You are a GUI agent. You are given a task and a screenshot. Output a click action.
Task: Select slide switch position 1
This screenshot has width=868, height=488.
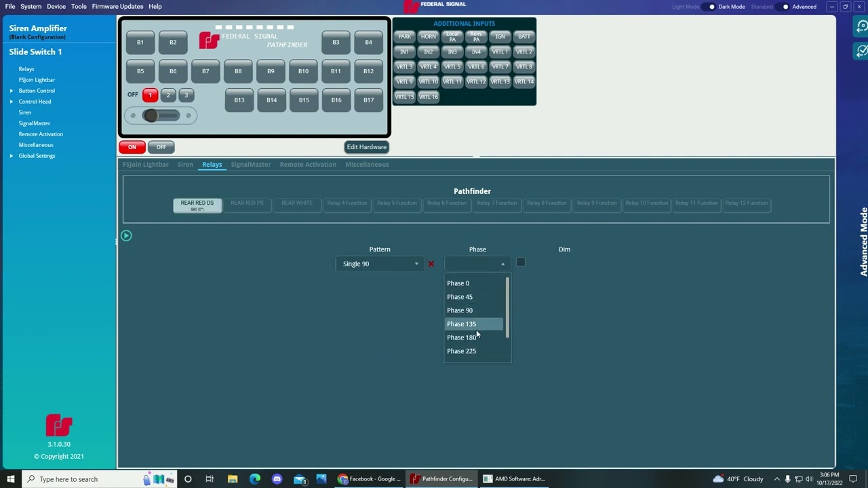(150, 96)
